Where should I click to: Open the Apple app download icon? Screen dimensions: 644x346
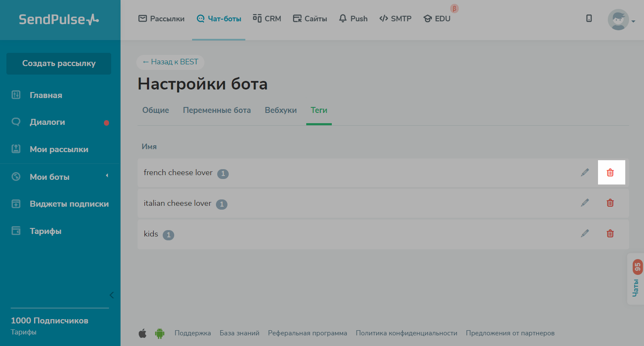click(x=143, y=333)
